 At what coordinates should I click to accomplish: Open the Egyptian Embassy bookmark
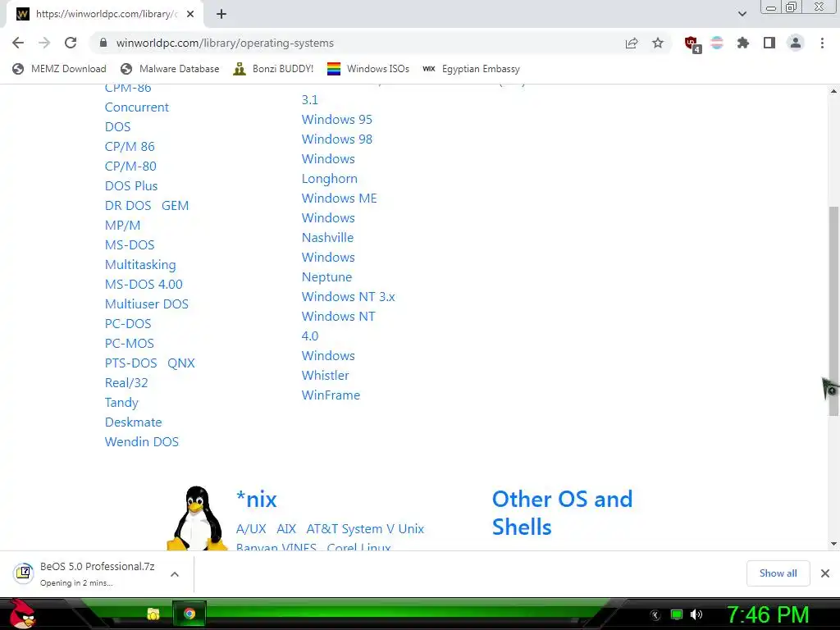click(471, 69)
